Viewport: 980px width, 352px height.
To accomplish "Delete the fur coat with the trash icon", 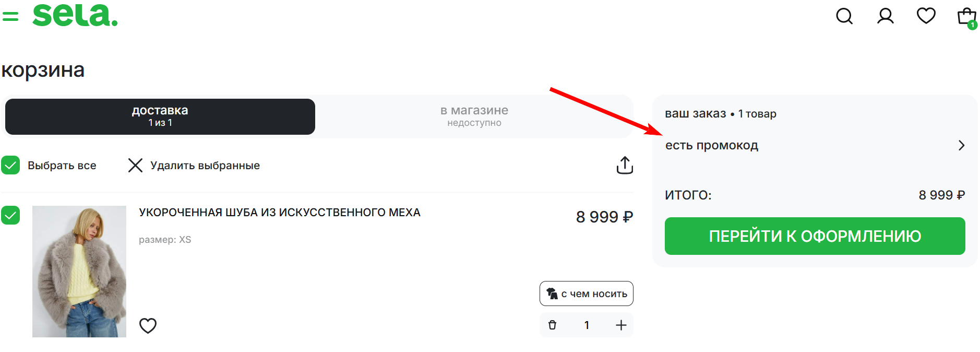I will tap(553, 324).
